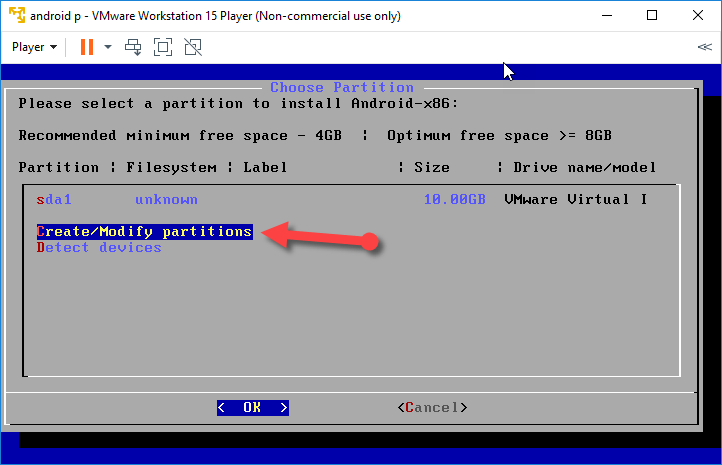Enter full screen mode
This screenshot has width=722, height=465.
(163, 47)
